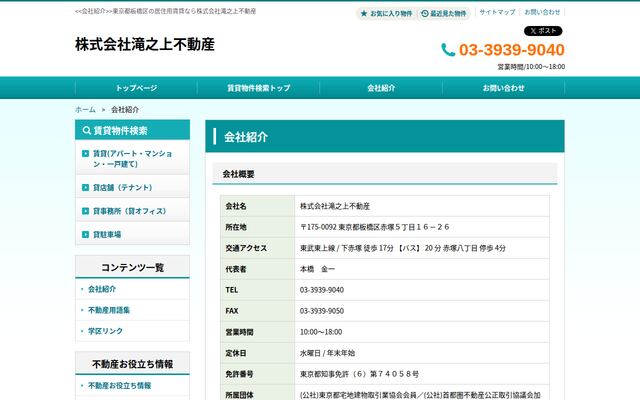Screen dimensions: 640x400
Task: Click the 会社名 value 株式会社滝之上不動産
Action: coord(335,206)
